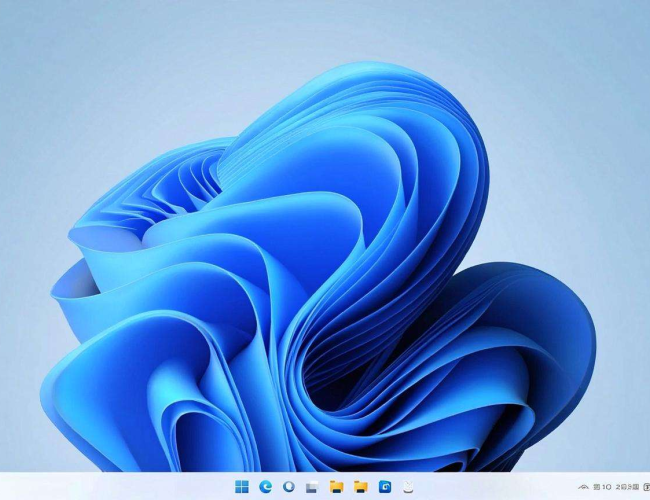Launch Microsoft Edge from the taskbar

tap(265, 487)
